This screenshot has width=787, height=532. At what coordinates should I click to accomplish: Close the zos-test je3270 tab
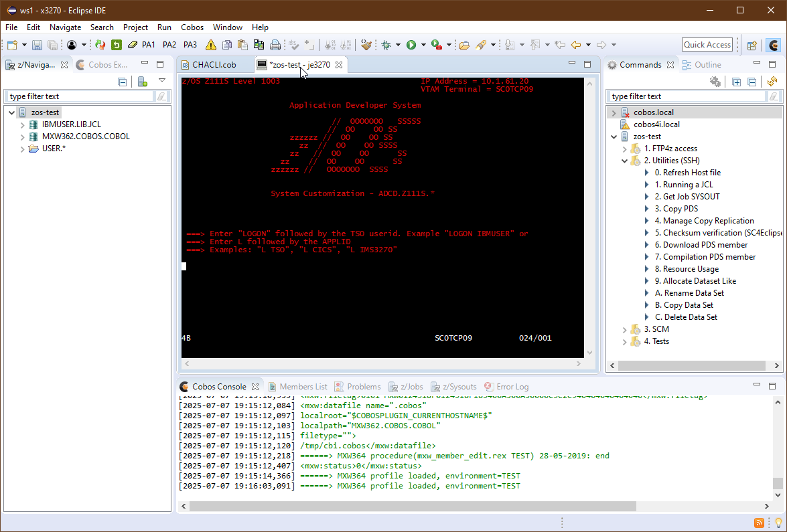pos(339,65)
